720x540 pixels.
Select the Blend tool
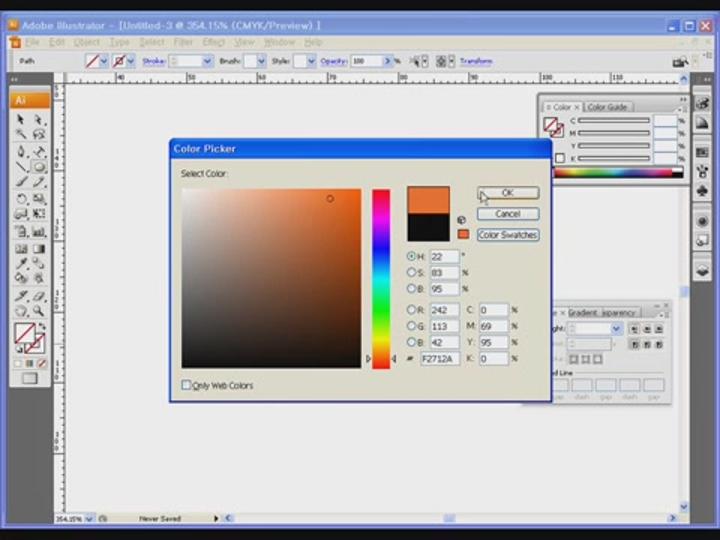[39, 263]
